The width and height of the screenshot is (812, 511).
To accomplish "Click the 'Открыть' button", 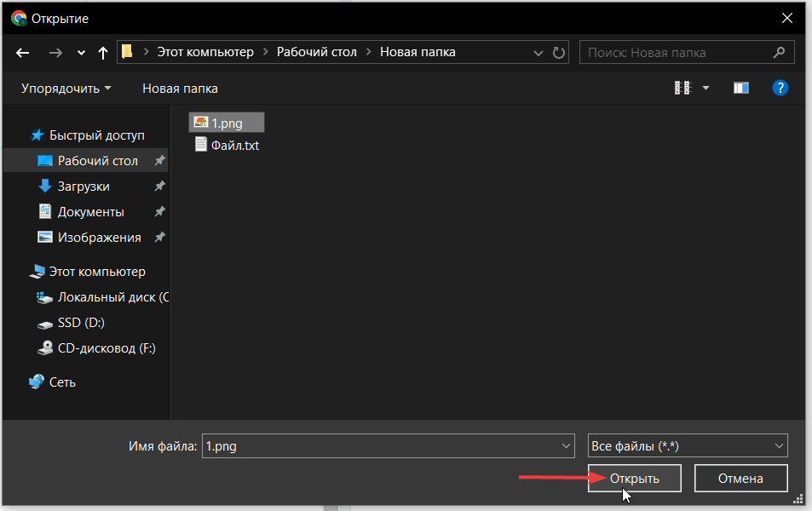I will pos(634,479).
